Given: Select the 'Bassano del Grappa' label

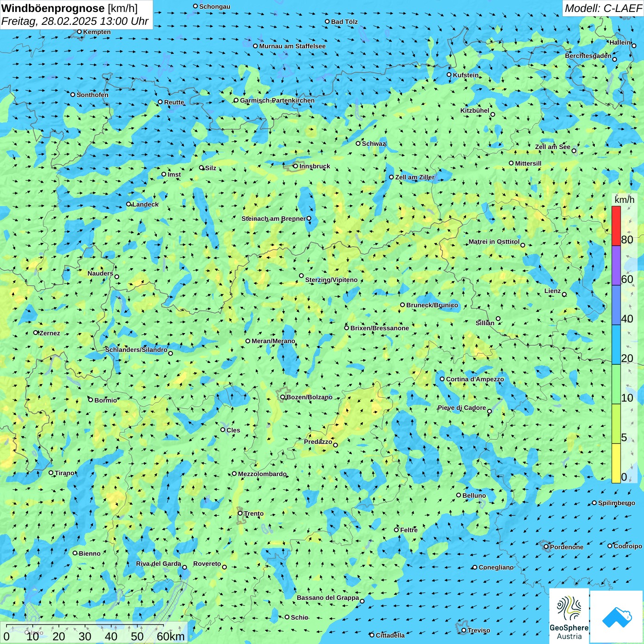Looking at the screenshot, I should click(x=328, y=598).
